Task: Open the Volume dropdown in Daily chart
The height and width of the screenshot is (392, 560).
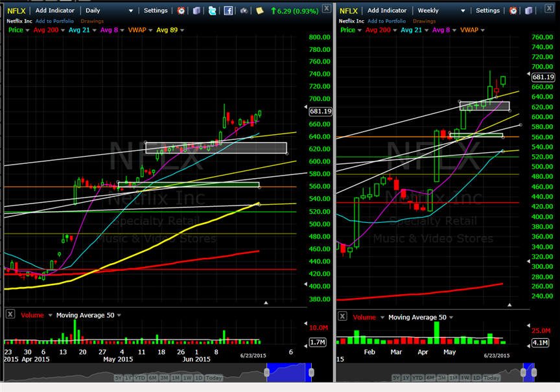Action: 50,316
